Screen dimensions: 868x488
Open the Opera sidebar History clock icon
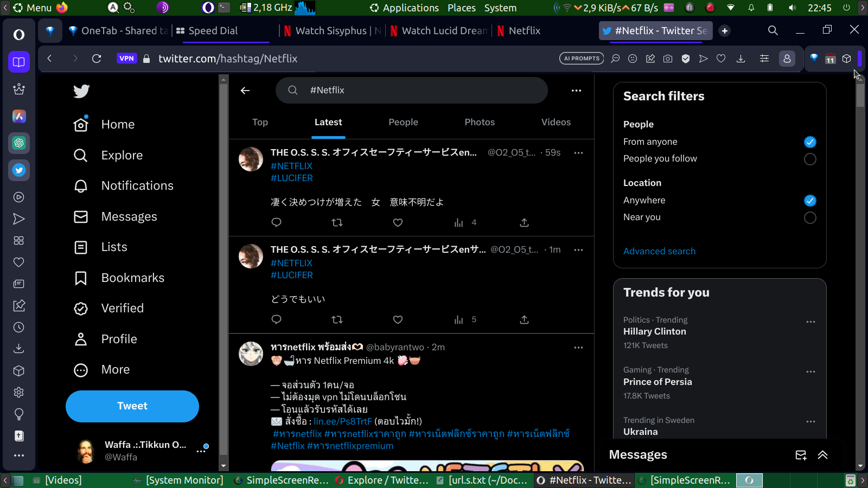[x=19, y=328]
